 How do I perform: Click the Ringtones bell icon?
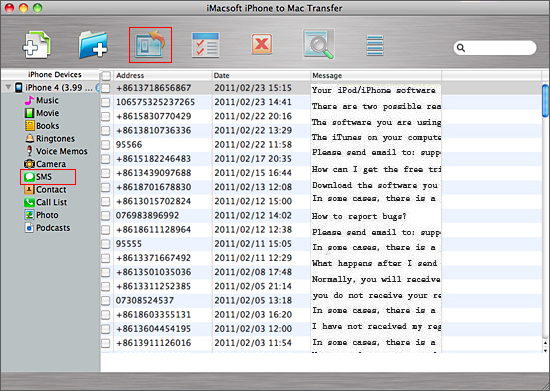point(29,139)
